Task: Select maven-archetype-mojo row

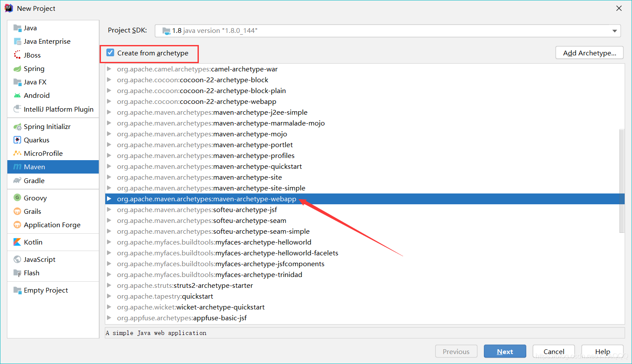Action: click(x=365, y=134)
